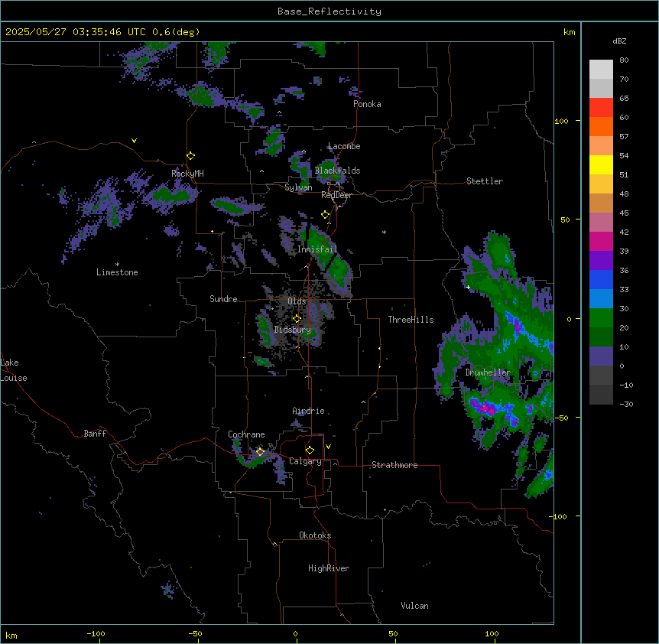Click the asterisk marker above Limestone label
Viewport: 659px width, 644px height.
tap(117, 265)
